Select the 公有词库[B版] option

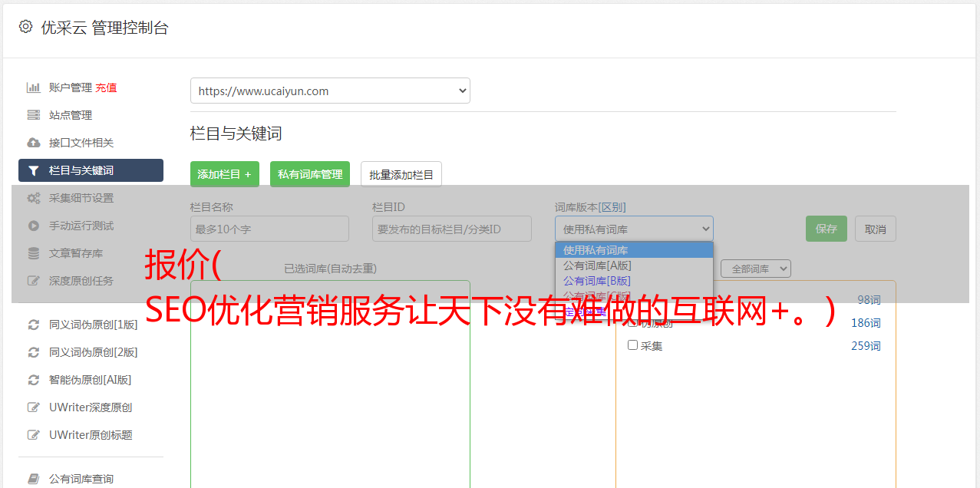(x=597, y=281)
